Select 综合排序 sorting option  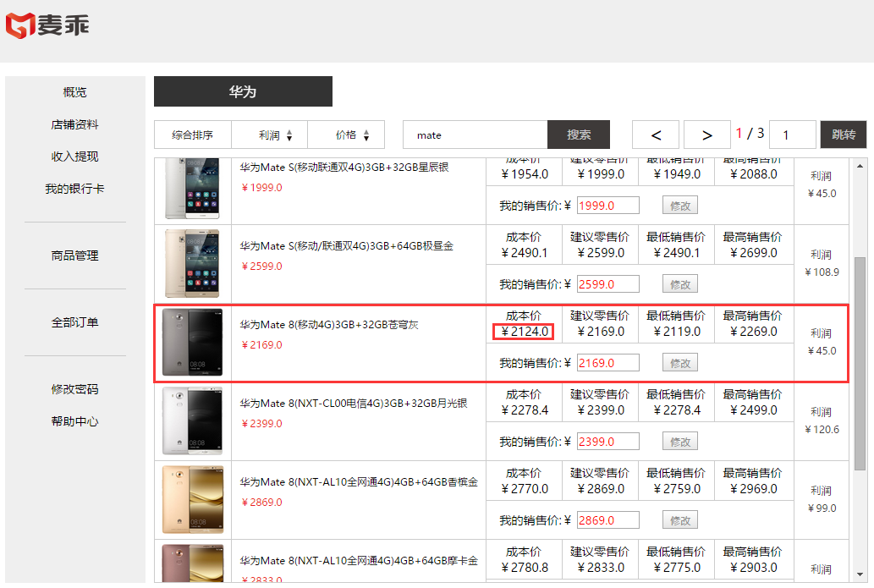pos(192,135)
